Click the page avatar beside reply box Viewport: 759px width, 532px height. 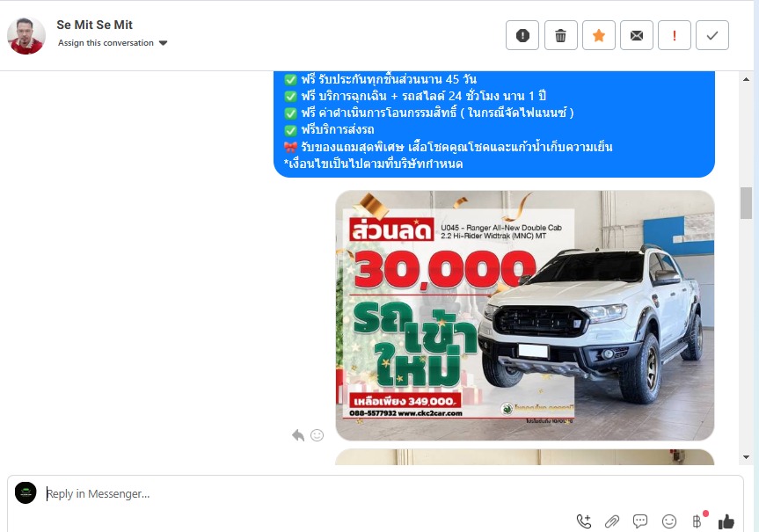click(x=26, y=492)
